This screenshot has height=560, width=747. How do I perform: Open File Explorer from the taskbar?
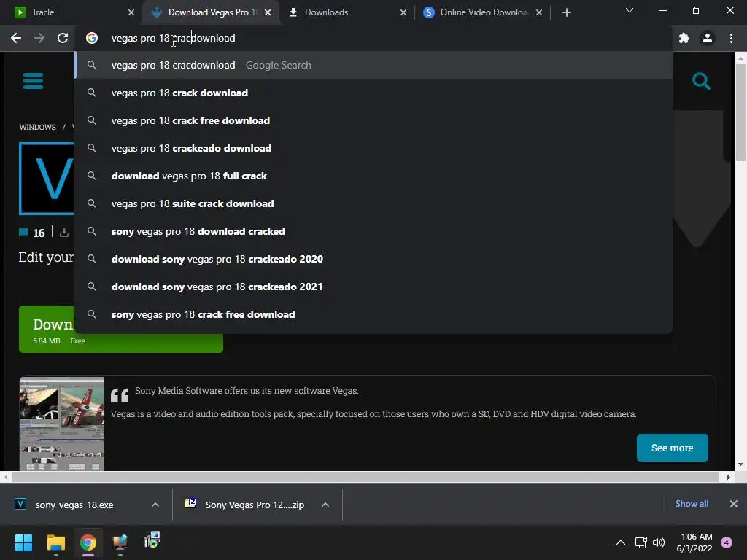tap(55, 542)
